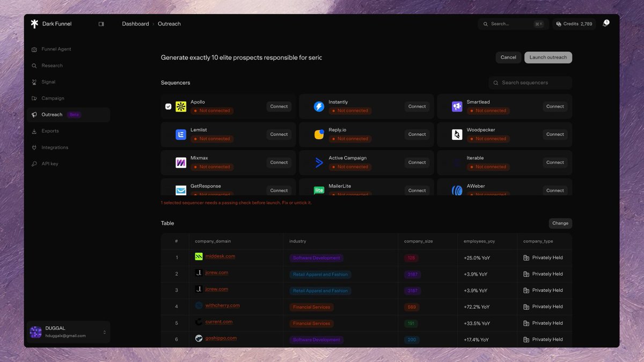The width and height of the screenshot is (644, 362).
Task: Click the Instantly lightning logo
Action: (319, 106)
